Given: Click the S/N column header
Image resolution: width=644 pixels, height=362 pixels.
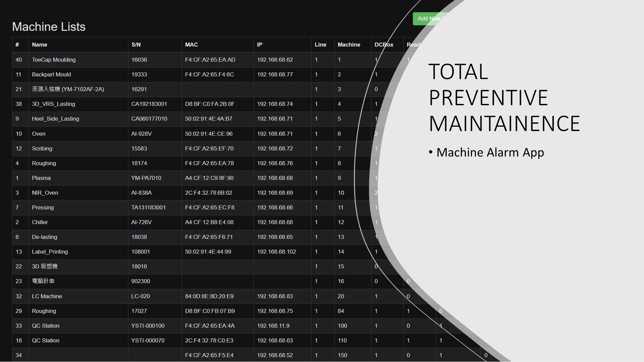Looking at the screenshot, I should 136,45.
